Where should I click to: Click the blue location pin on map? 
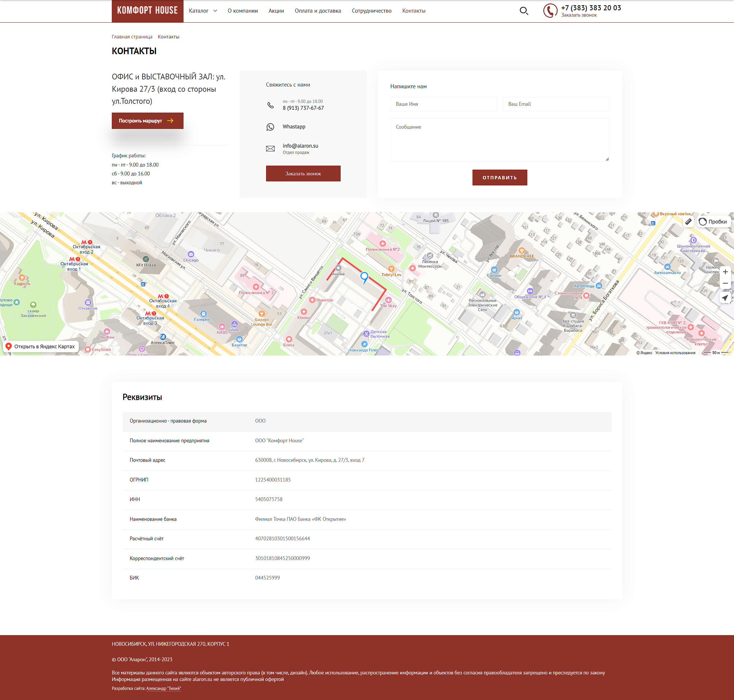(x=364, y=277)
